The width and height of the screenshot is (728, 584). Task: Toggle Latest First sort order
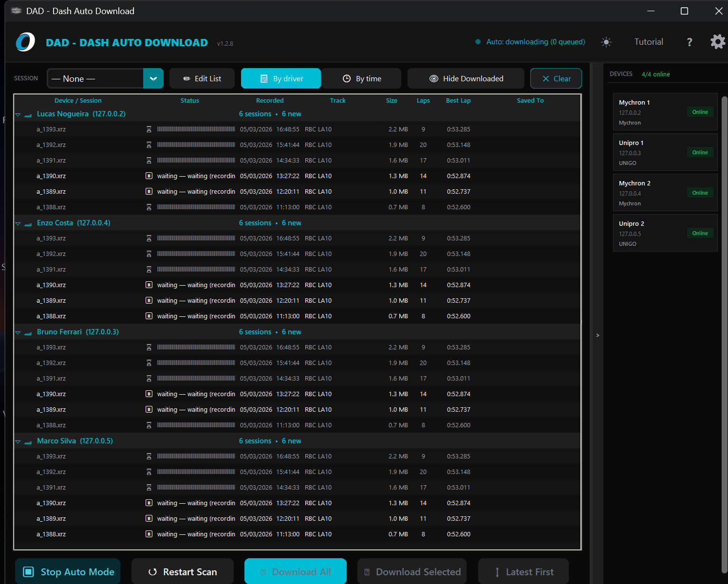click(523, 571)
